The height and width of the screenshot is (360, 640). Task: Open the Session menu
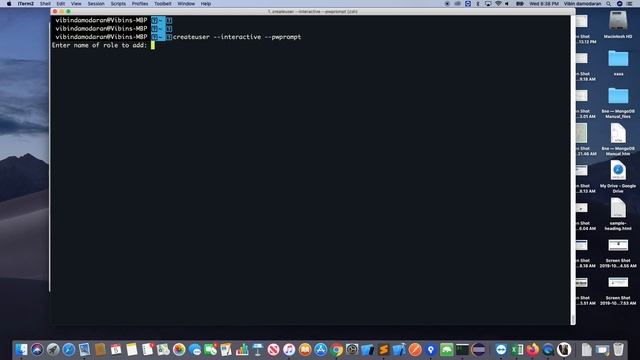click(x=96, y=4)
